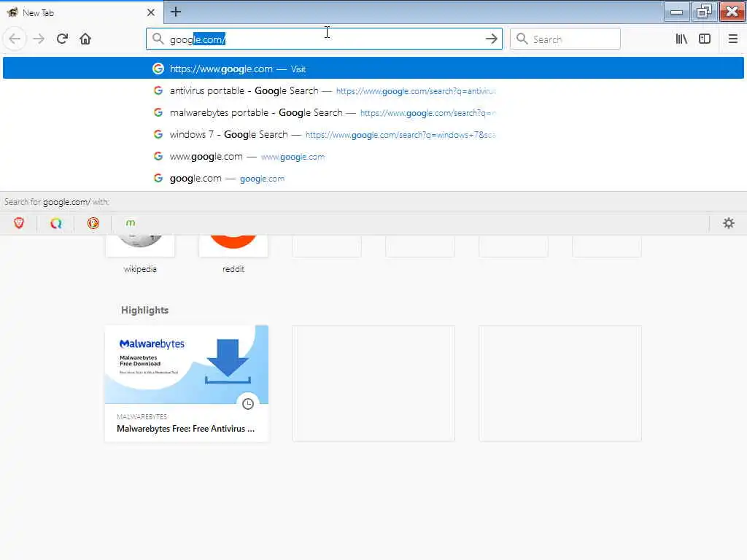The image size is (747, 560).
Task: Click magnifier icon in Search box
Action: pyautogui.click(x=522, y=39)
